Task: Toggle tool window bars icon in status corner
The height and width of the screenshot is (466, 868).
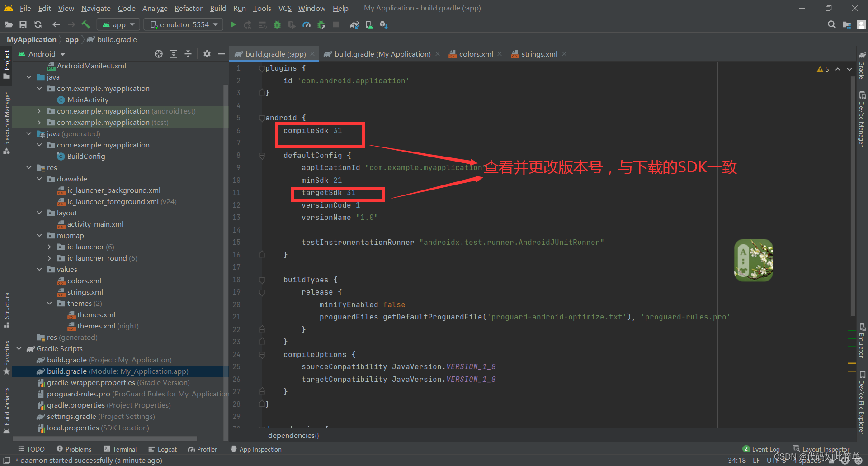Action: point(7,460)
